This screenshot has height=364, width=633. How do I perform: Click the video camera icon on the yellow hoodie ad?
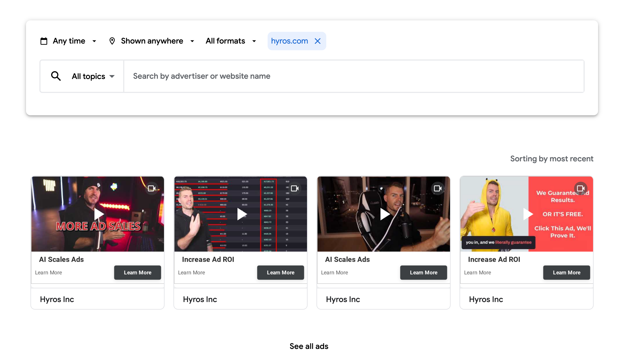pos(581,188)
